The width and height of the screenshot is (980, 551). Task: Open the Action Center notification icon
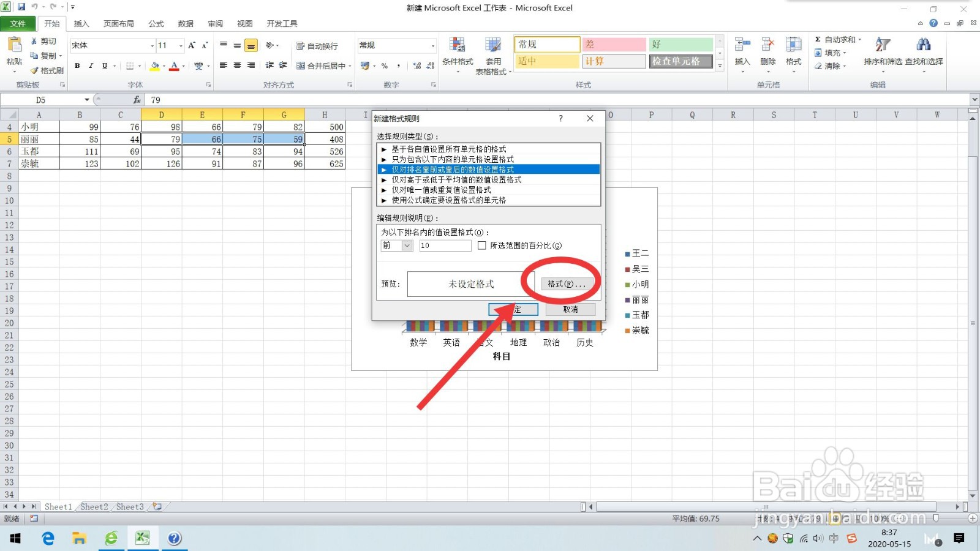tap(959, 538)
